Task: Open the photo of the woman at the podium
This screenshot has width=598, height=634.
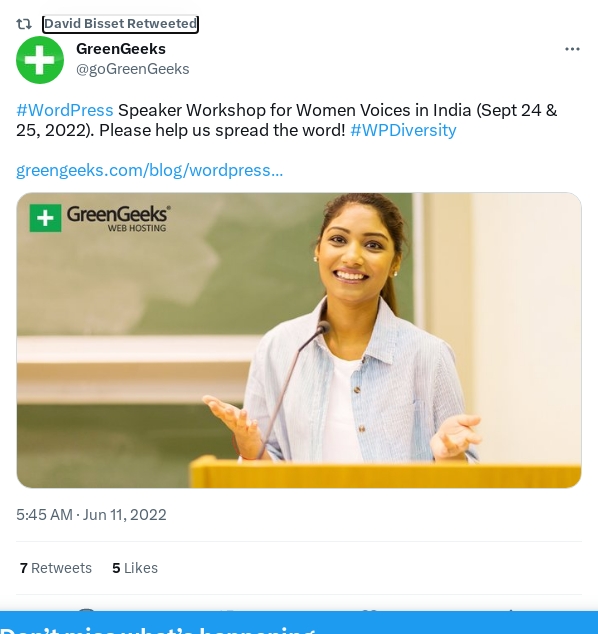Action: 299,340
